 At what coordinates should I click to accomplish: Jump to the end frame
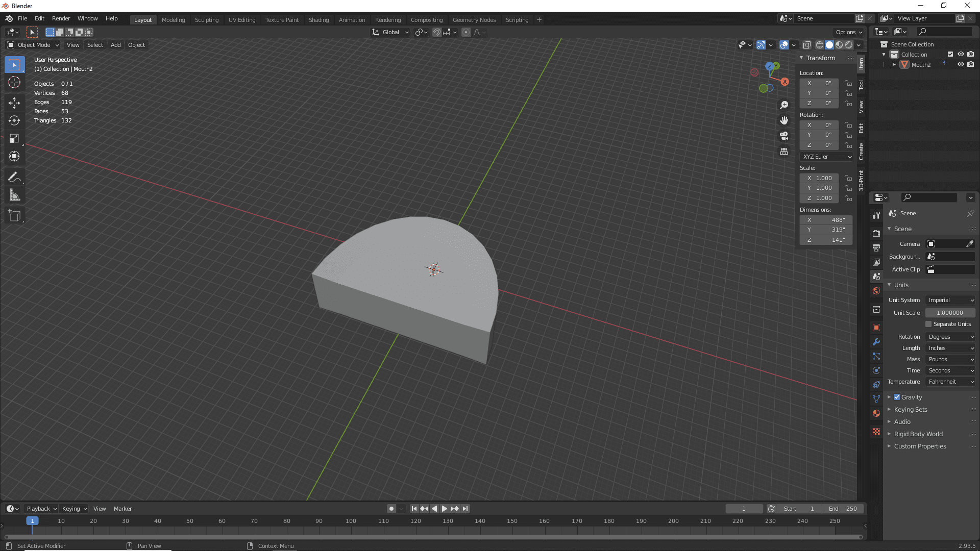465,509
